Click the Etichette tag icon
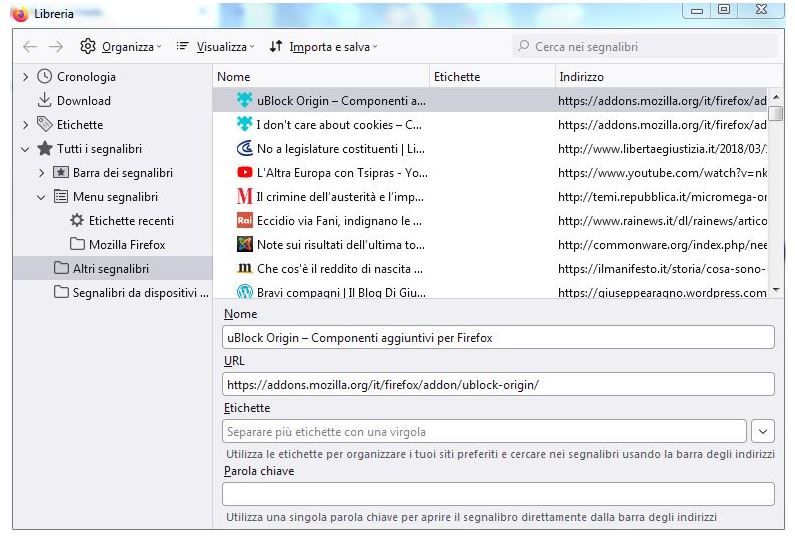This screenshot has width=795, height=539. coord(45,124)
